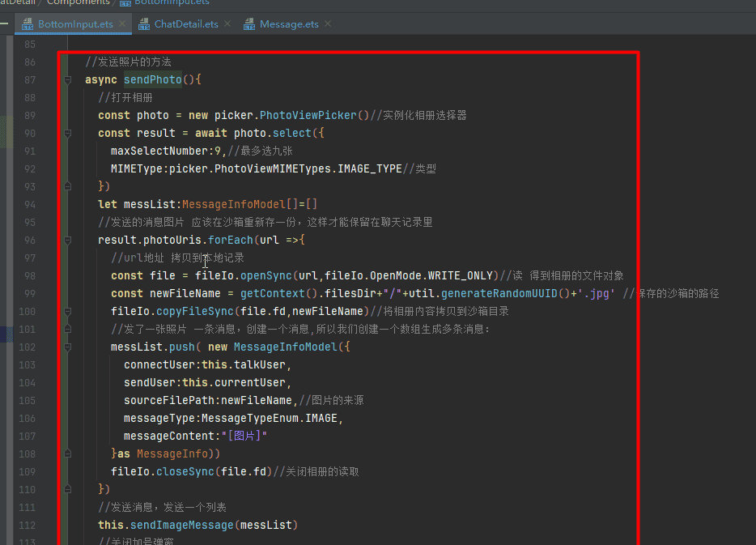The height and width of the screenshot is (545, 756).
Task: Select the BottomInput.ets tab
Action: tap(75, 24)
